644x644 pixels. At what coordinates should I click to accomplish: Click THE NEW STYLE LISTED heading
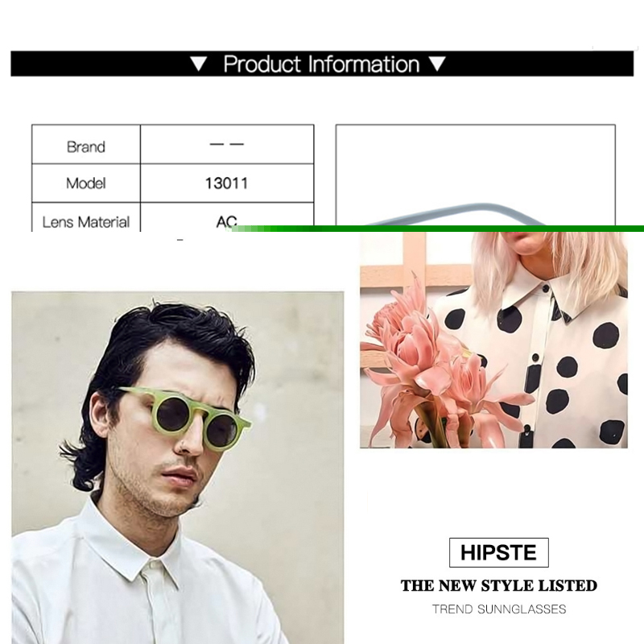(499, 585)
